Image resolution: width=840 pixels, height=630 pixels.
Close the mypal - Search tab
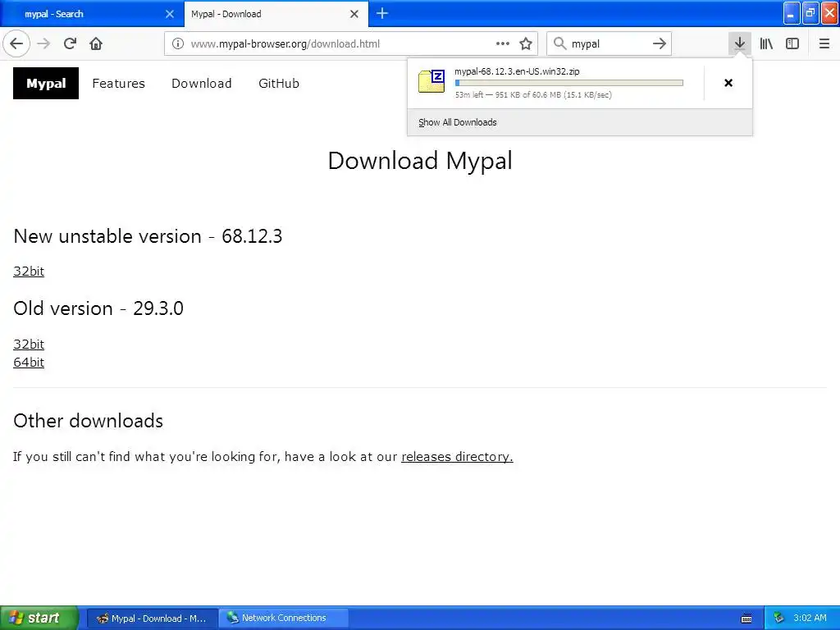[x=170, y=14]
